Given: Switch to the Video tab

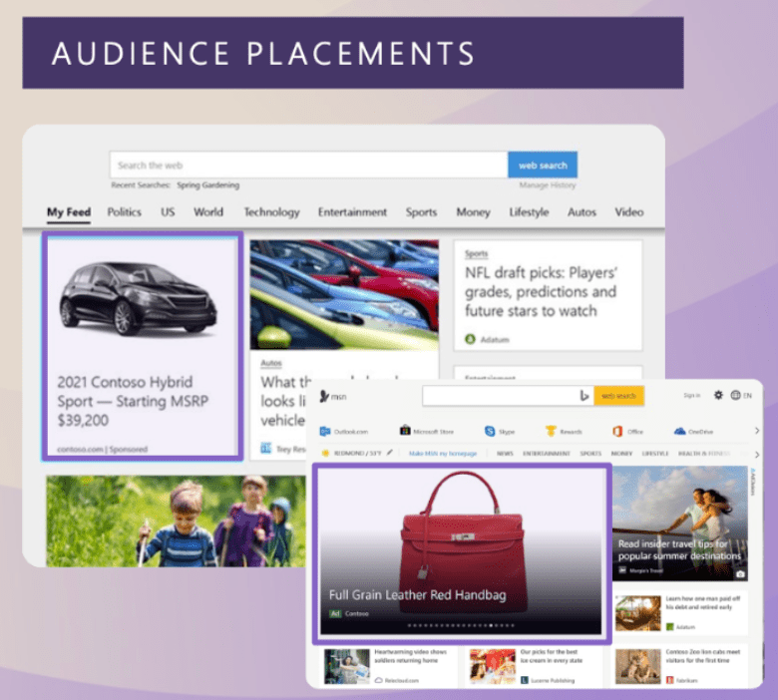Looking at the screenshot, I should pyautogui.click(x=629, y=212).
